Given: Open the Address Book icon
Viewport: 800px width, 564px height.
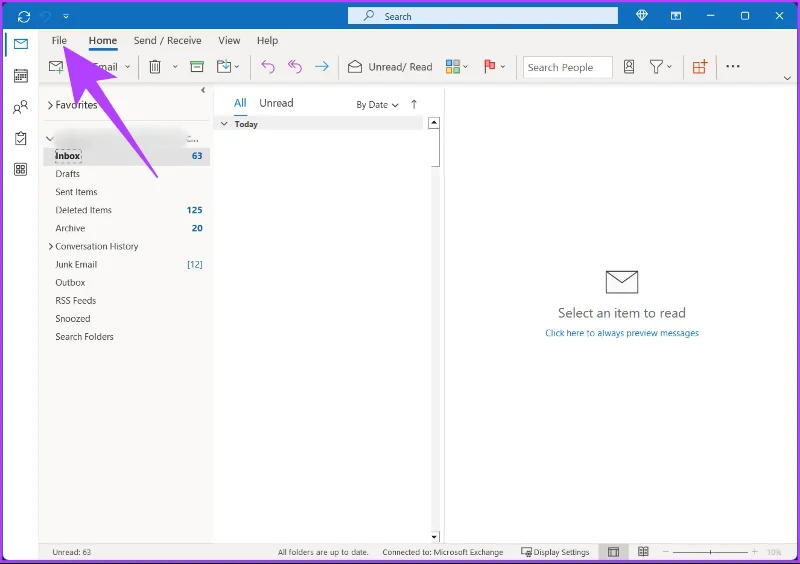Looking at the screenshot, I should click(x=629, y=67).
